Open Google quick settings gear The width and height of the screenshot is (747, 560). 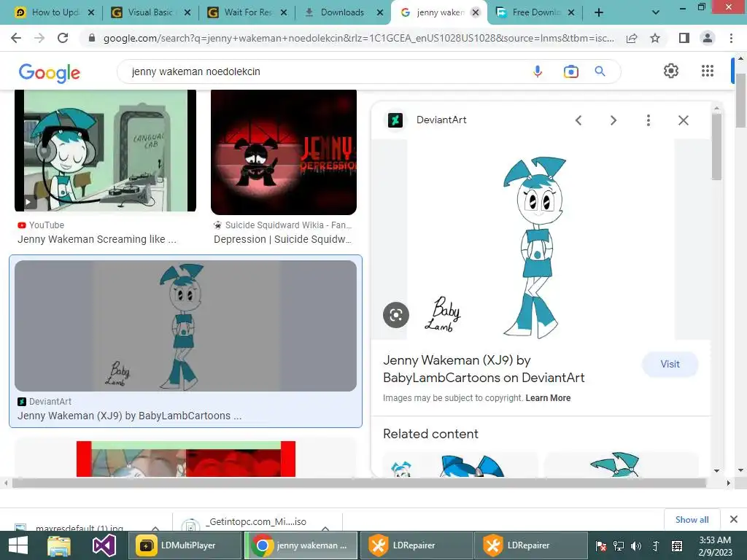pyautogui.click(x=671, y=71)
